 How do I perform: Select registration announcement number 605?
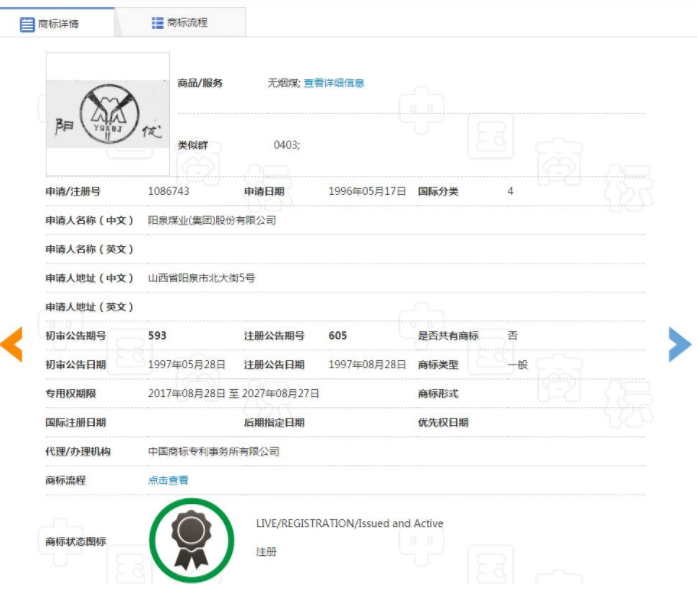(338, 336)
